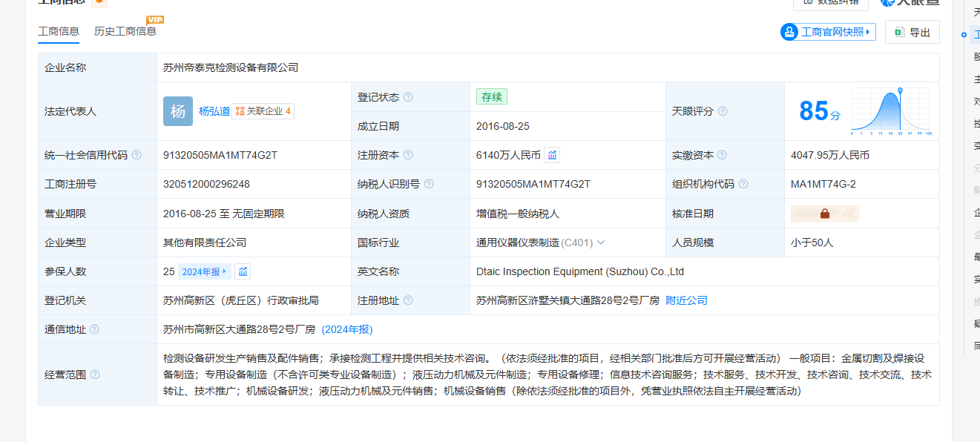The height and width of the screenshot is (442, 980).
Task: Open chart icon next to 2024年报 tag
Action: coord(243,271)
